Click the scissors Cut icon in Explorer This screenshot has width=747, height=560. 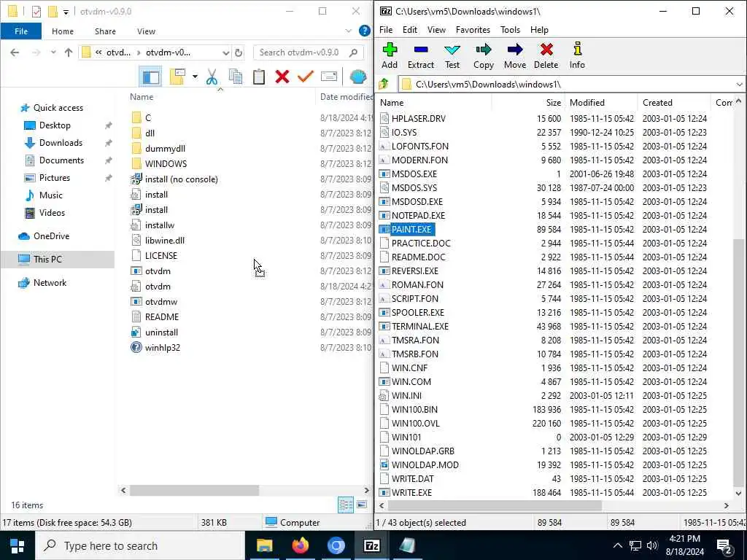click(x=212, y=77)
